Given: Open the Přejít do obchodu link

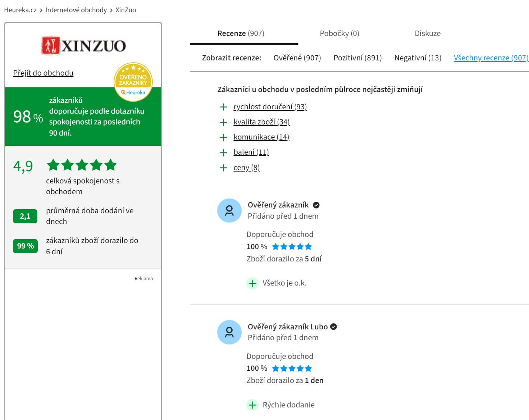Looking at the screenshot, I should click(x=43, y=73).
